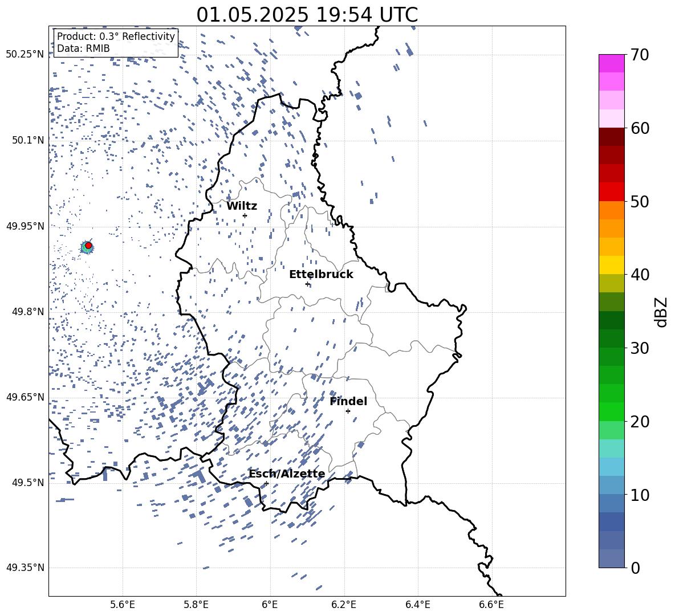675x616 pixels.
Task: Click the 49.95°N latitude label
Action: (25, 226)
